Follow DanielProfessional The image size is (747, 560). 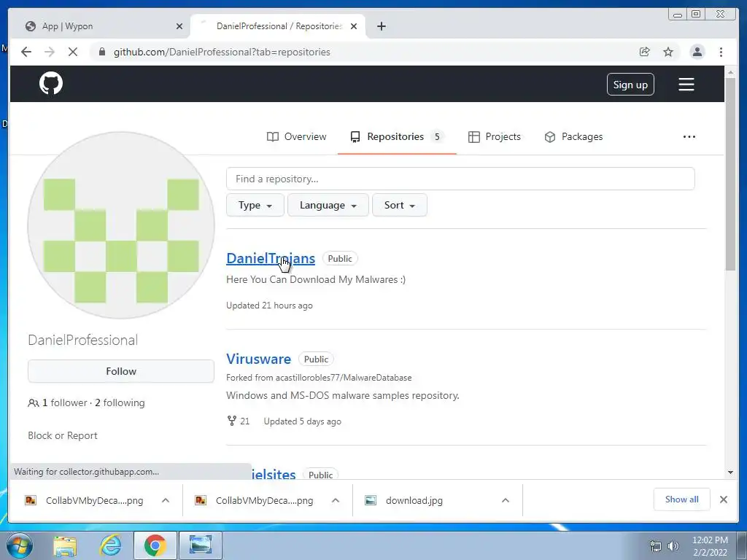click(121, 371)
